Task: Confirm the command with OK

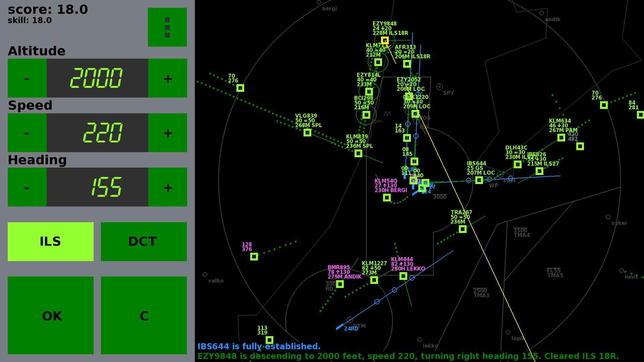Action: tap(50, 315)
